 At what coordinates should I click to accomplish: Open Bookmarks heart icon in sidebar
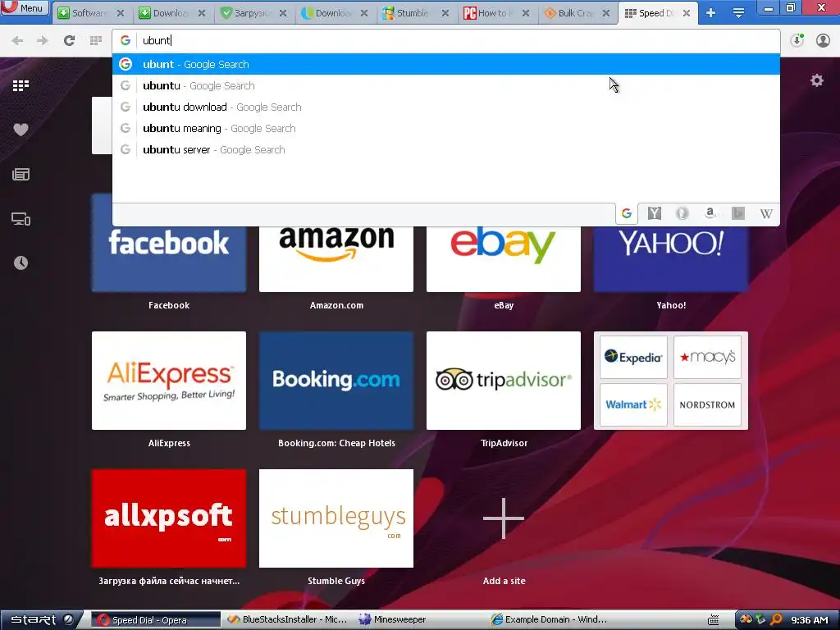pyautogui.click(x=21, y=130)
